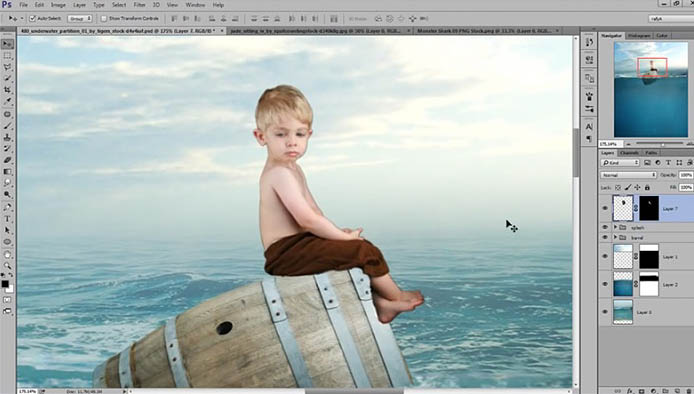Hide Layer 7 with eye icon
This screenshot has width=694, height=394.
pyautogui.click(x=605, y=208)
